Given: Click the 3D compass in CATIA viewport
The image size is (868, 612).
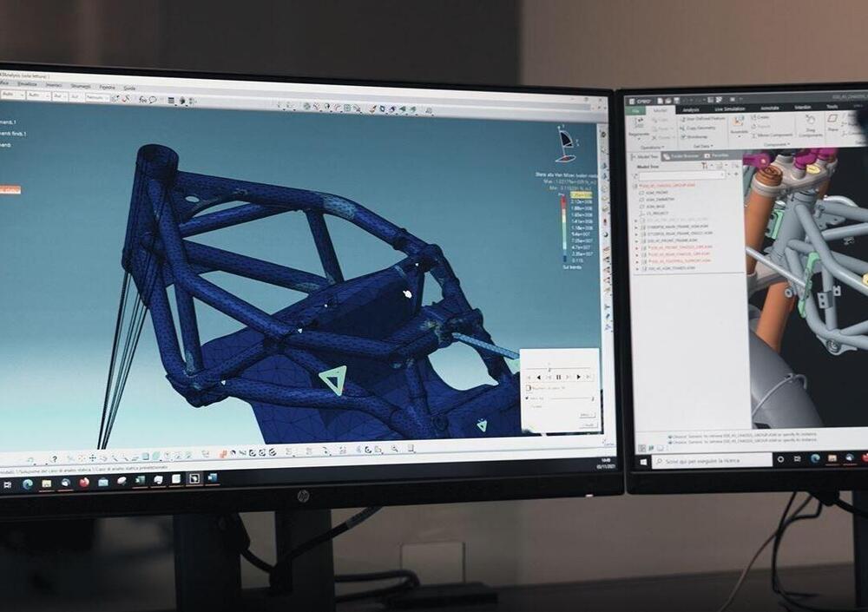Looking at the screenshot, I should click(x=565, y=145).
